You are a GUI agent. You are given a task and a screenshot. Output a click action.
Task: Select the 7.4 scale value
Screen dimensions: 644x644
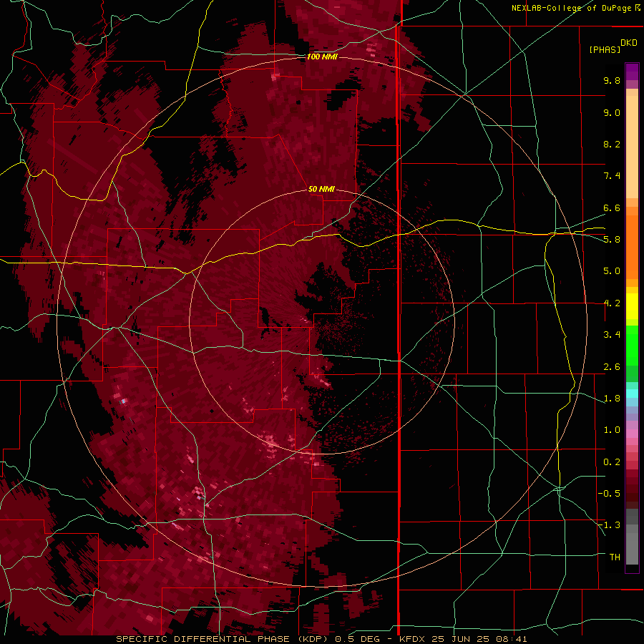[x=612, y=176]
